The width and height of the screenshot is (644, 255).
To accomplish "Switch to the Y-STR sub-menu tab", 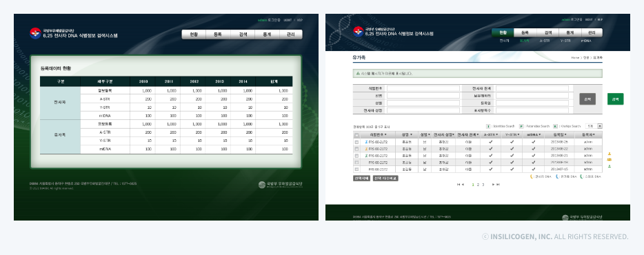I will (565, 41).
